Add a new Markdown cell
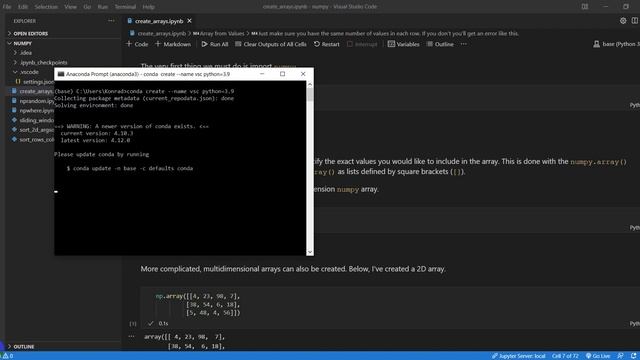Viewport: 640px width, 360px height. [173, 44]
